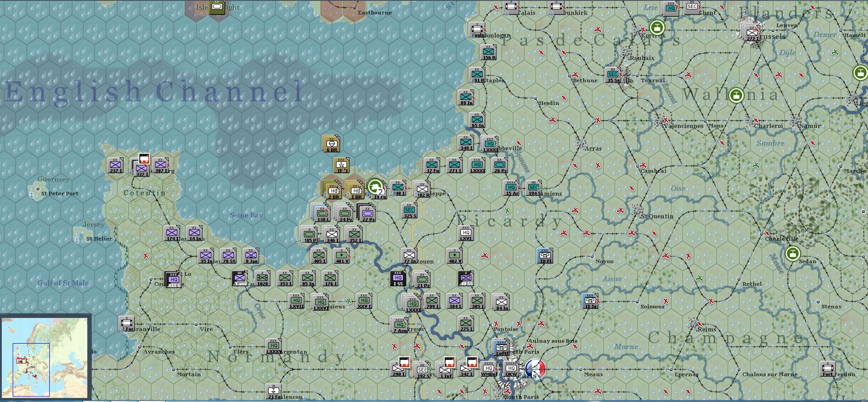This screenshot has width=868, height=402.
Task: Select the Luft air fleet counter near North Paris
Action: (x=501, y=347)
